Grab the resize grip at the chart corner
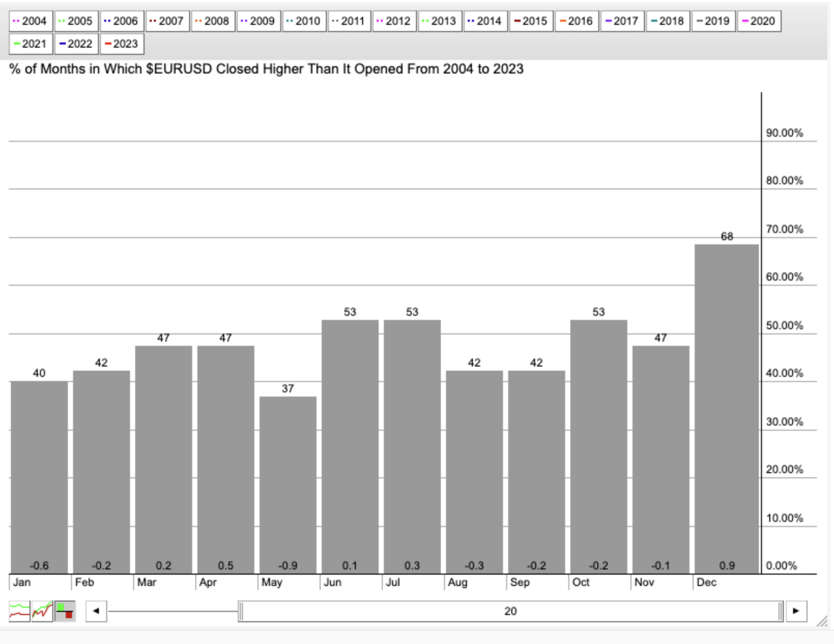The width and height of the screenshot is (834, 644). pyautogui.click(x=822, y=621)
